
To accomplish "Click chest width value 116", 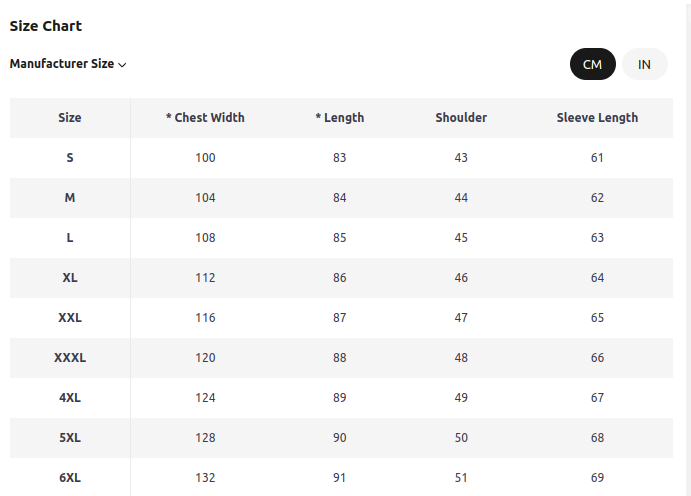I will (205, 318).
